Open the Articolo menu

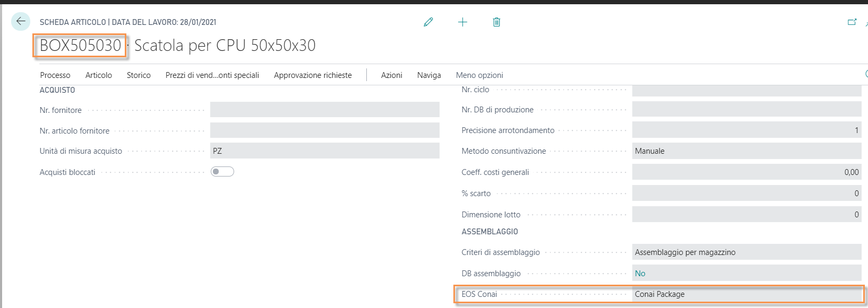point(99,75)
